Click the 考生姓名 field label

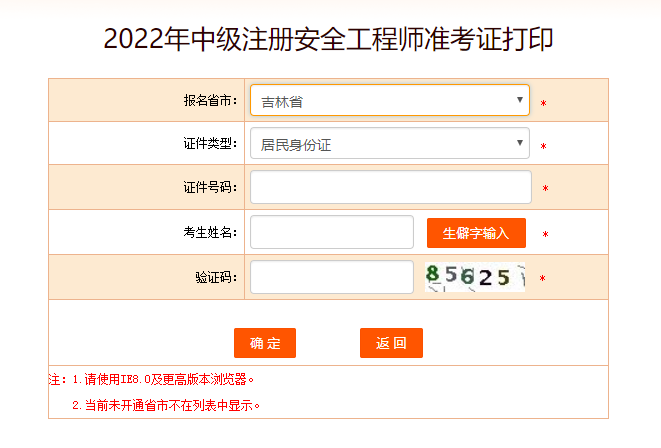(x=210, y=232)
